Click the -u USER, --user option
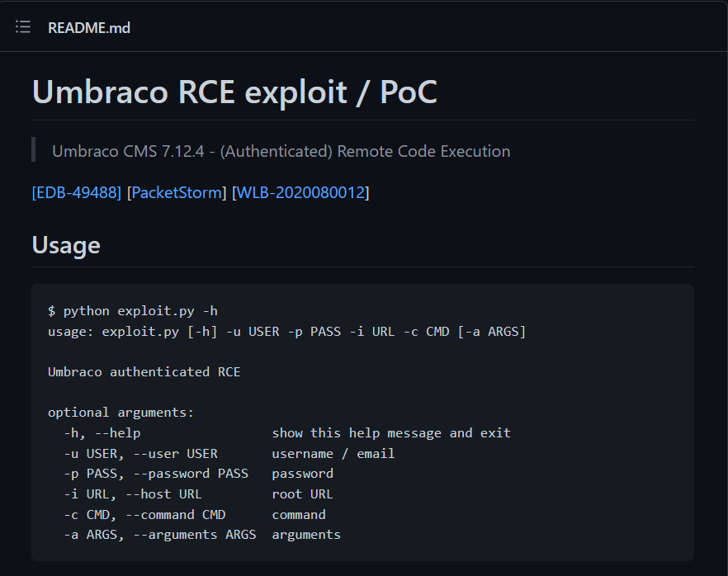The height and width of the screenshot is (576, 728). 140,454
